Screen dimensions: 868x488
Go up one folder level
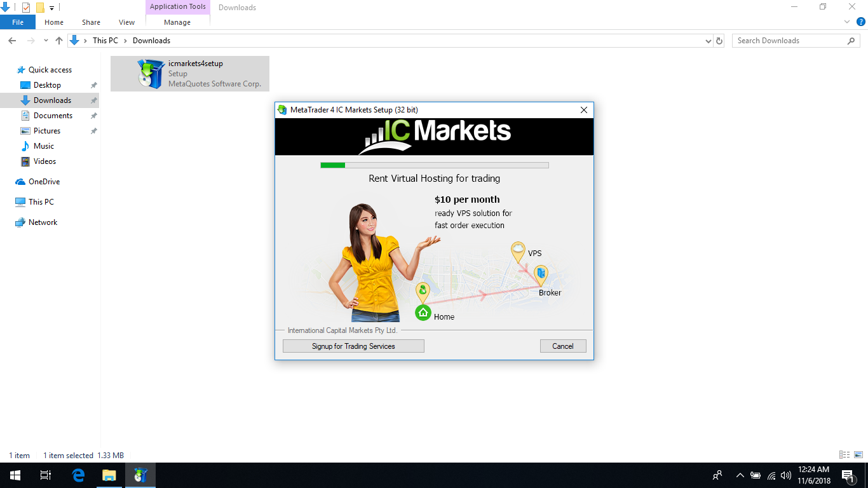[59, 41]
